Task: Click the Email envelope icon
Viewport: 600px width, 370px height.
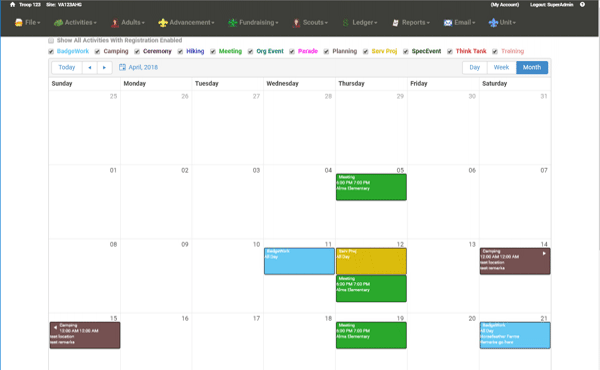Action: 448,23
